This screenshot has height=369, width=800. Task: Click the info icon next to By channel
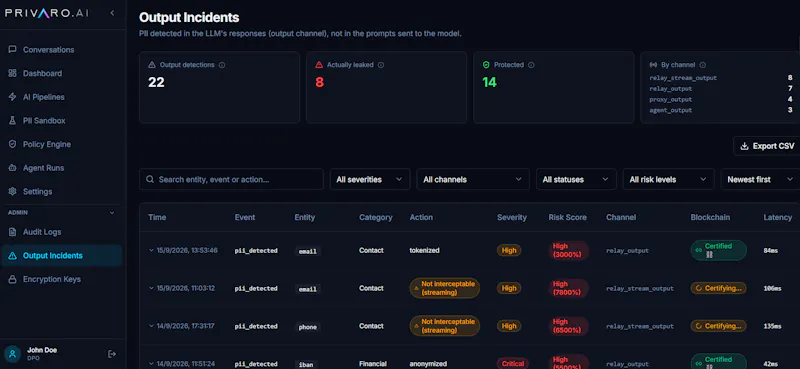[x=703, y=65]
